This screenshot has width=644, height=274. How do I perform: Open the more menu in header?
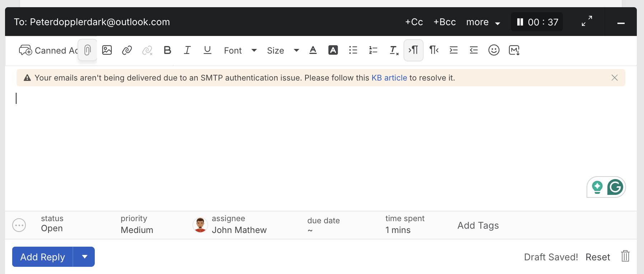point(483,22)
